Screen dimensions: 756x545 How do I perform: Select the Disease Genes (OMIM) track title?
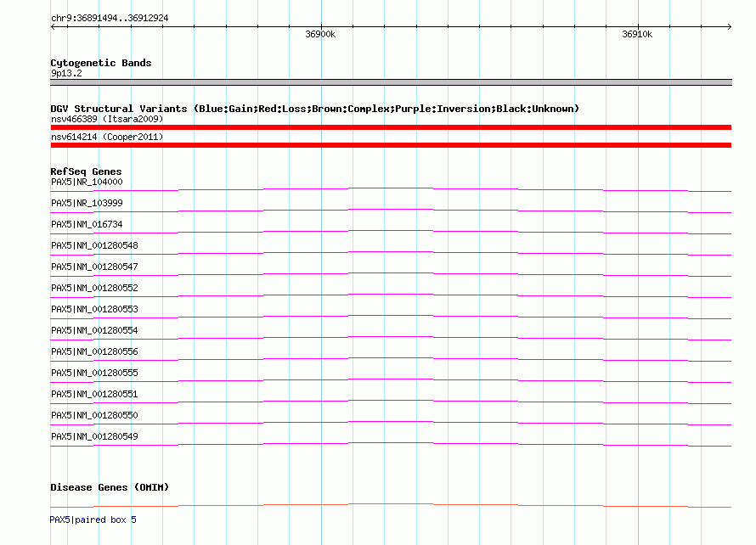click(110, 487)
